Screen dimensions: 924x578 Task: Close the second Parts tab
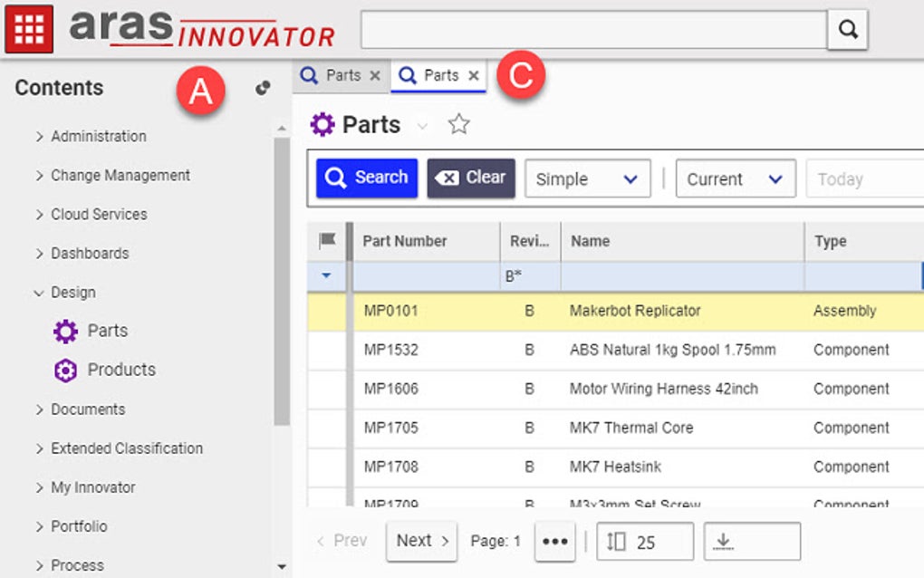(x=473, y=76)
